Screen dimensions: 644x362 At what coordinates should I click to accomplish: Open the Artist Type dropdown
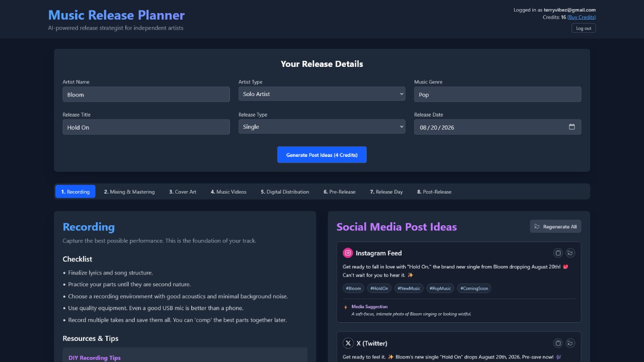(x=321, y=94)
